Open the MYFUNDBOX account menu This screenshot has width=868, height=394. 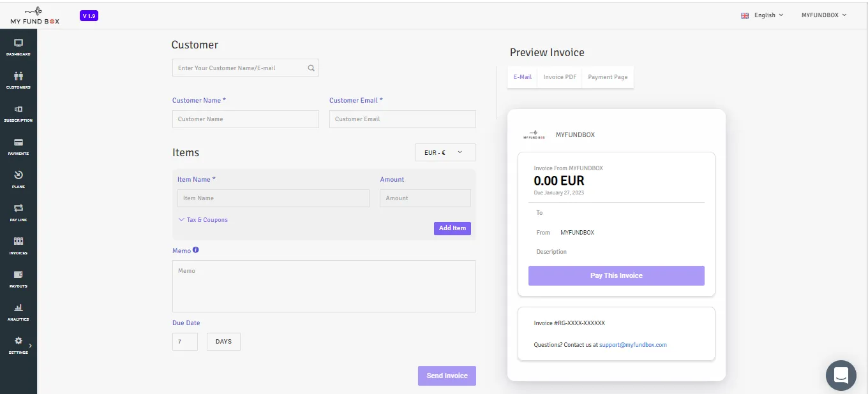pos(824,15)
